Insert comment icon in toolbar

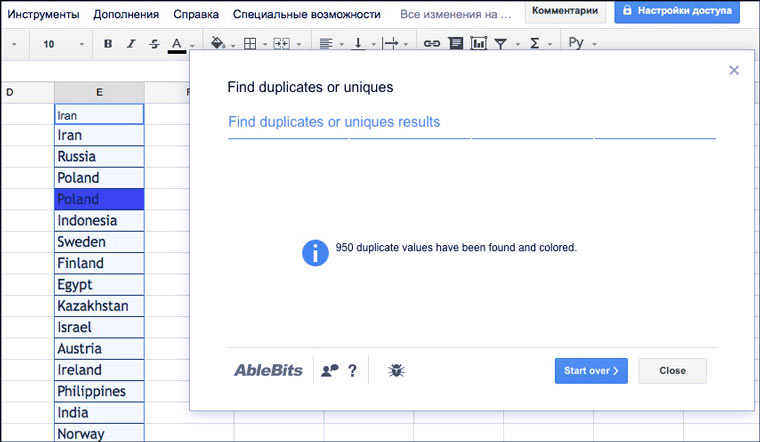coord(456,44)
